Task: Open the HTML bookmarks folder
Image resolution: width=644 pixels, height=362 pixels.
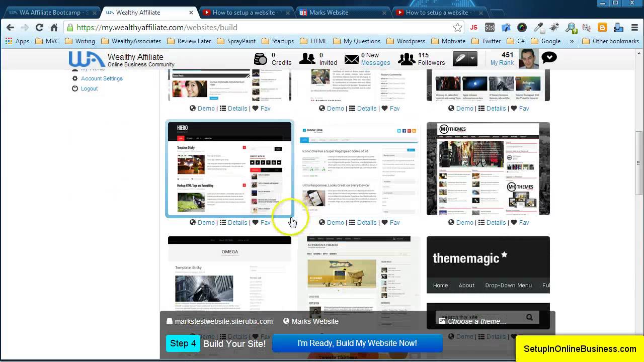Action: pos(313,41)
